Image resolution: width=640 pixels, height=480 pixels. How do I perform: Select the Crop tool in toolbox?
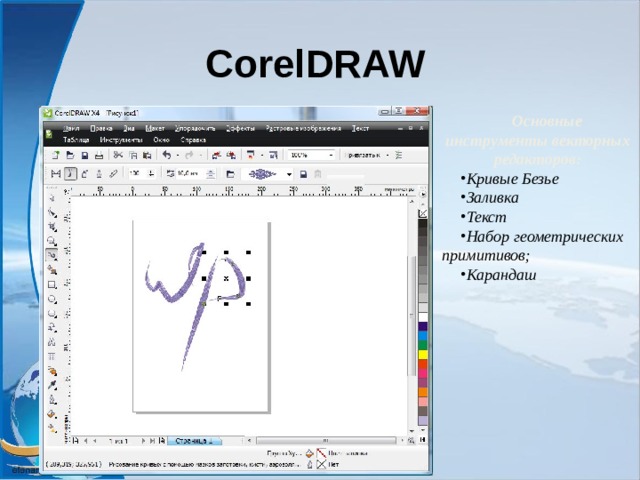[52, 227]
